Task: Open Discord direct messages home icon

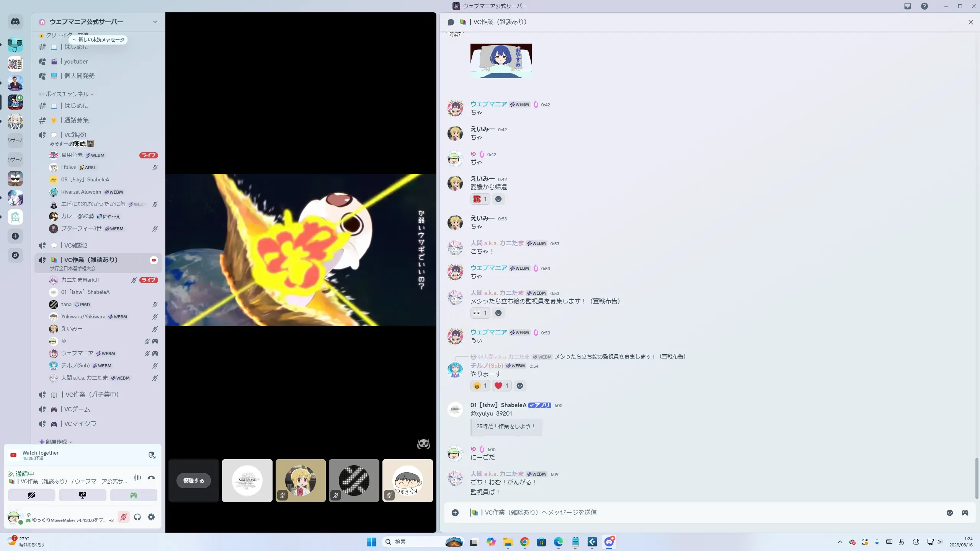Action: (x=15, y=22)
